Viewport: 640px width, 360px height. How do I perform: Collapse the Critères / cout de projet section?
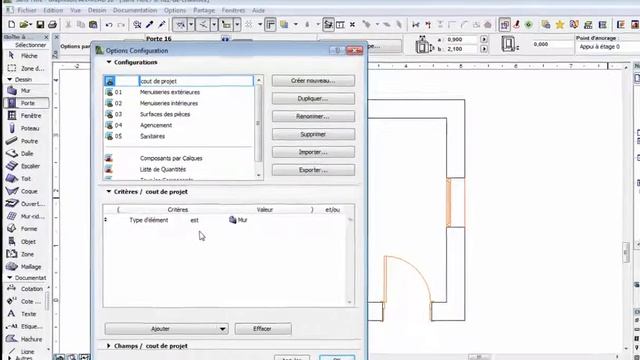point(109,191)
